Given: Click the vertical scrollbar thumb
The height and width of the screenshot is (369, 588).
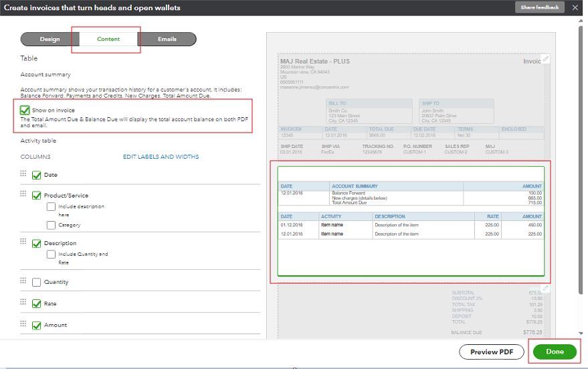Looking at the screenshot, I should (581, 159).
